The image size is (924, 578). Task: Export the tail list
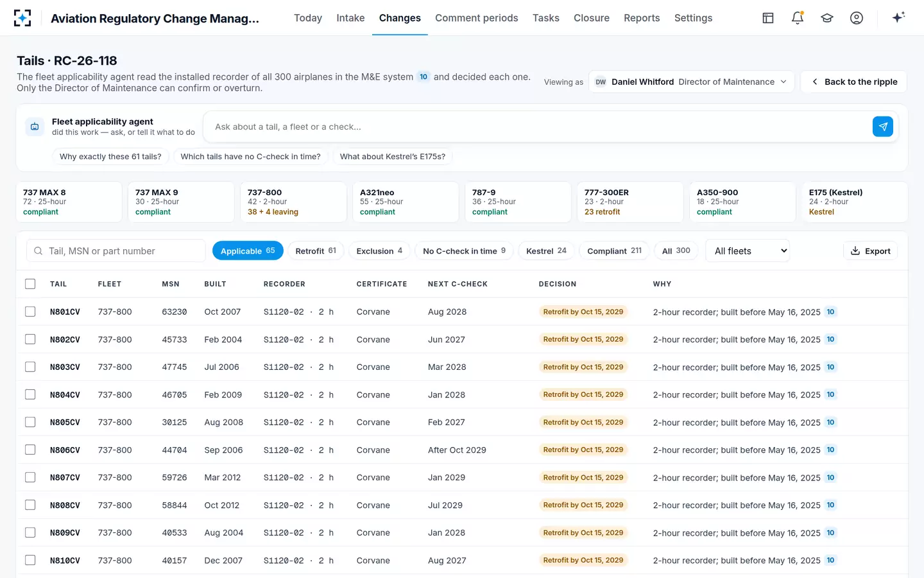point(870,251)
